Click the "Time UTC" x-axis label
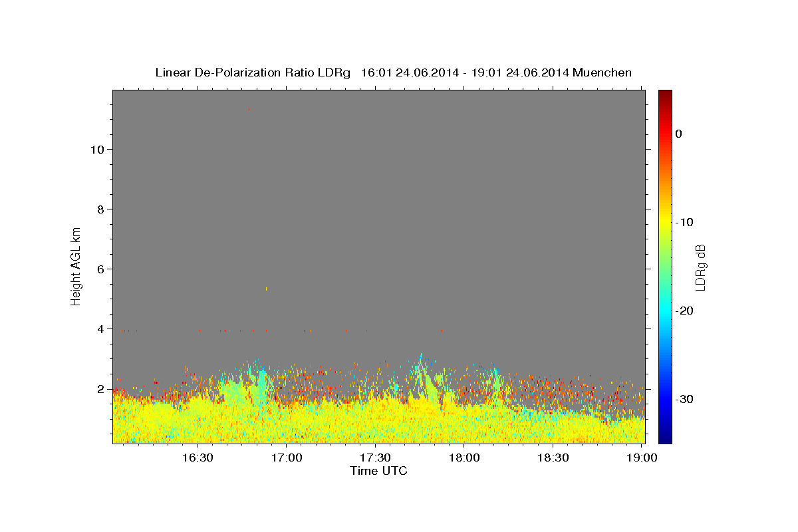798x532 pixels. tap(378, 471)
